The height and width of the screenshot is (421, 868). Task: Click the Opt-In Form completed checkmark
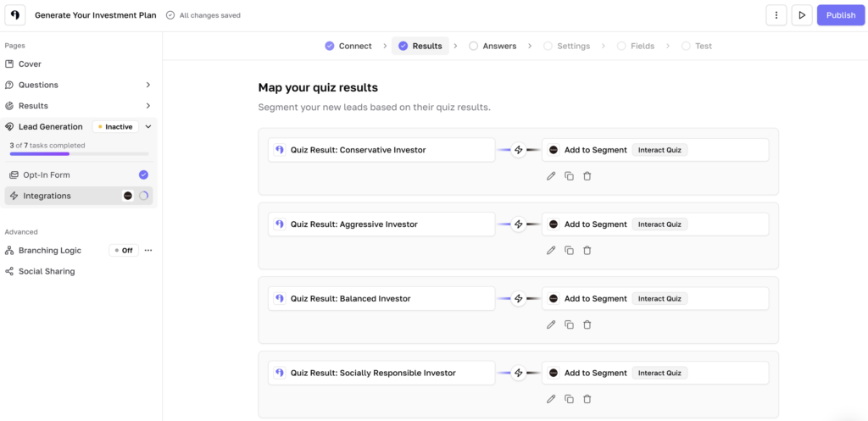coord(143,174)
